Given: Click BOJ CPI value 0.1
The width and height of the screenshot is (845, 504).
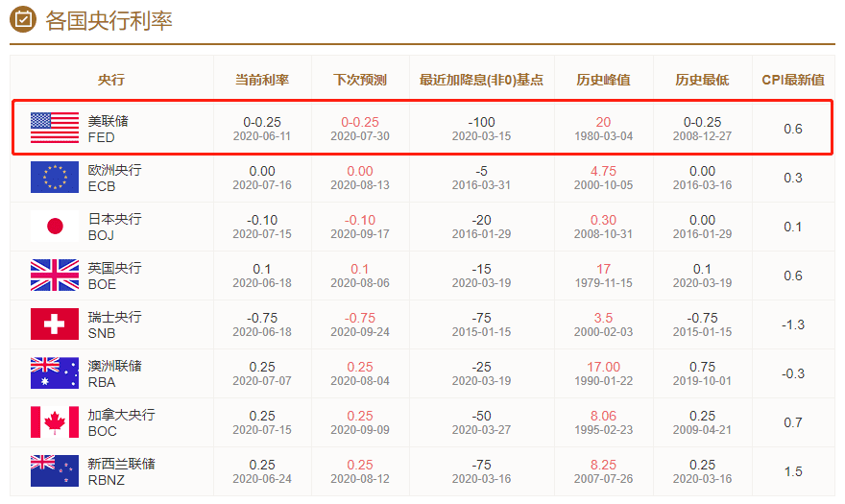Looking at the screenshot, I should tap(793, 227).
